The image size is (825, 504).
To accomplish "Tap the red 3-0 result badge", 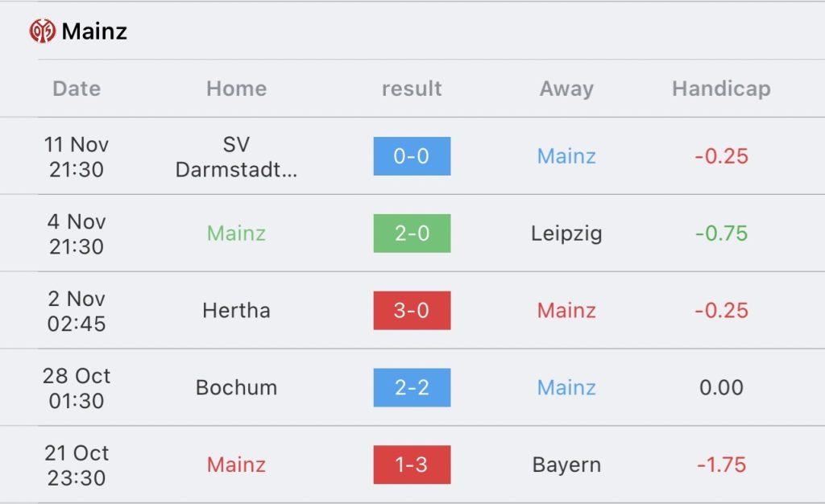I will 412,310.
